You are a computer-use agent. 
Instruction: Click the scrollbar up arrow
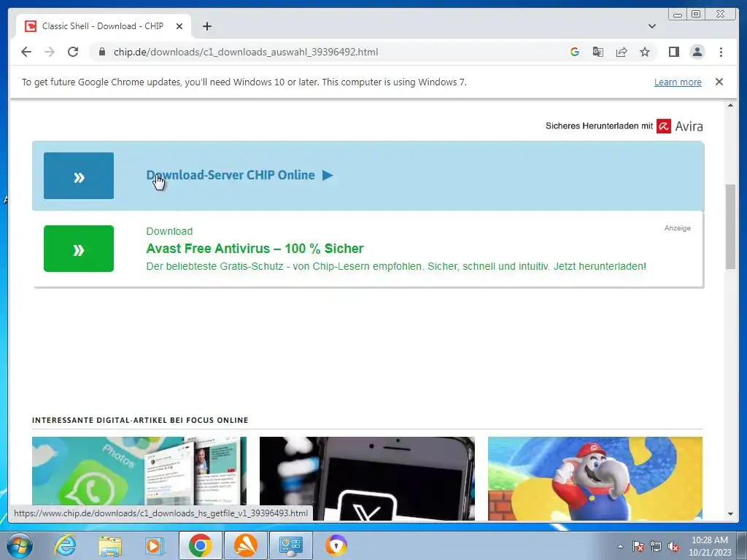click(730, 105)
